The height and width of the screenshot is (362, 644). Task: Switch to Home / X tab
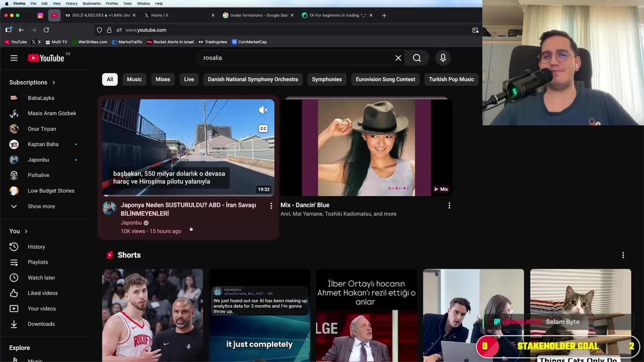pyautogui.click(x=179, y=16)
